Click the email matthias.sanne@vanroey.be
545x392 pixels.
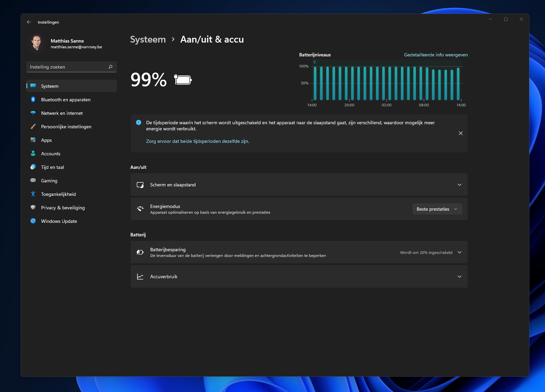coord(76,47)
